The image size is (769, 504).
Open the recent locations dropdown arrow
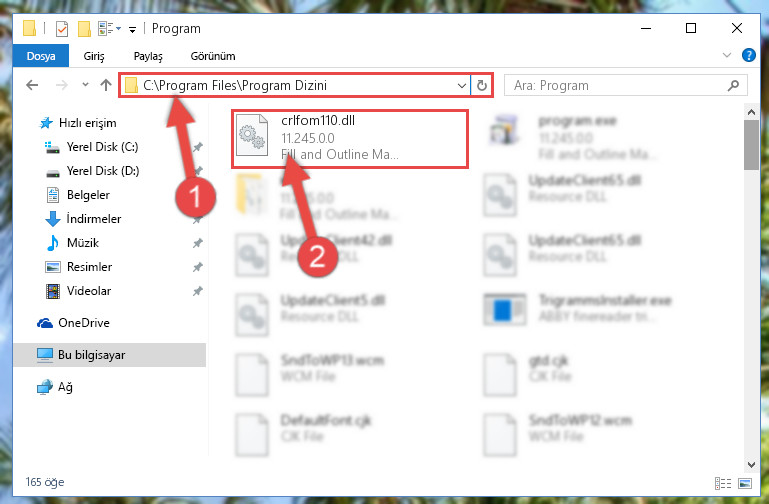[x=85, y=85]
